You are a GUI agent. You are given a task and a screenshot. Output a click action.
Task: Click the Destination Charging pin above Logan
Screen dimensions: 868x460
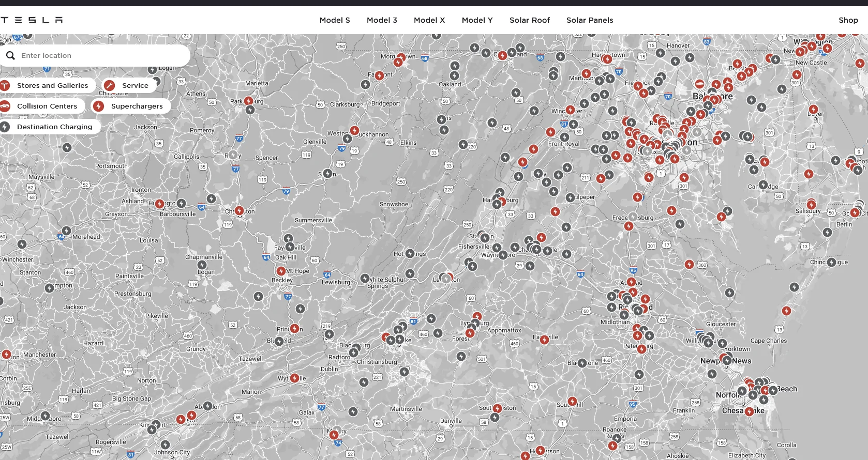tap(202, 265)
